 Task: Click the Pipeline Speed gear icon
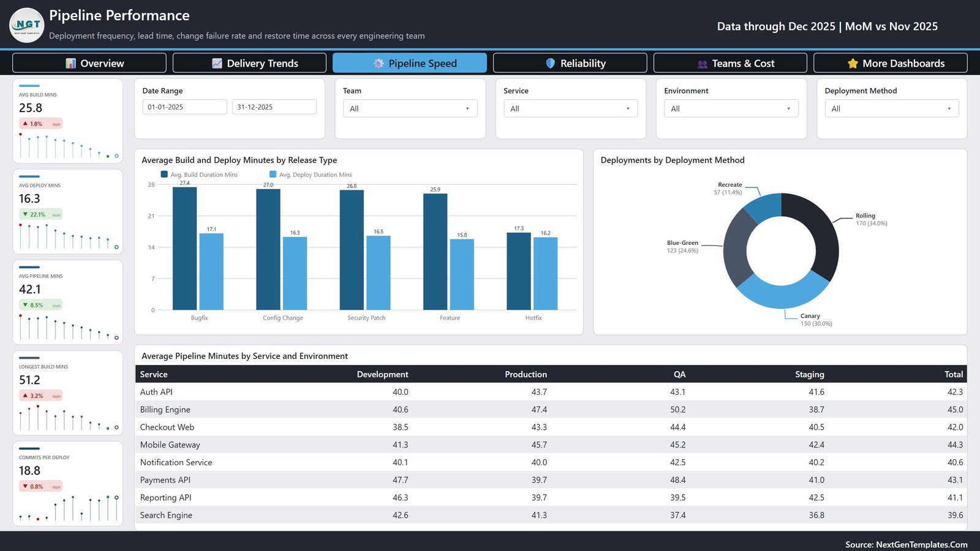tap(379, 63)
